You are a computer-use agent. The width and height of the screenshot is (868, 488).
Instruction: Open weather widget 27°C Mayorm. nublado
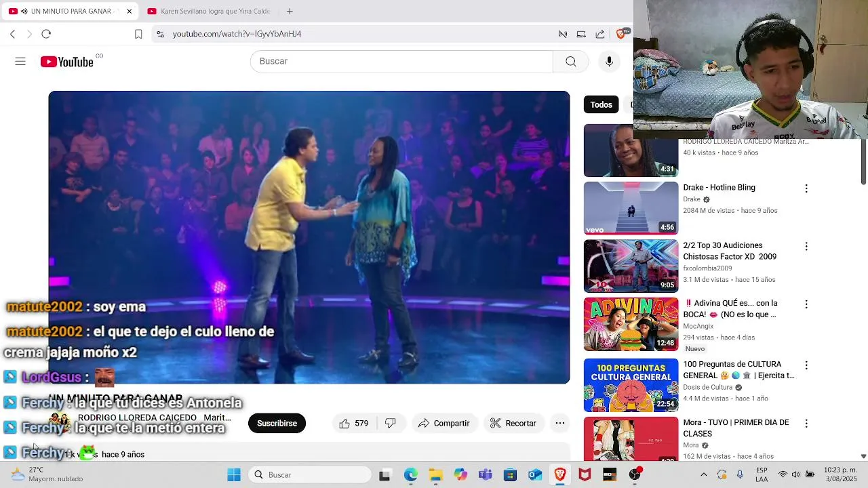click(46, 474)
